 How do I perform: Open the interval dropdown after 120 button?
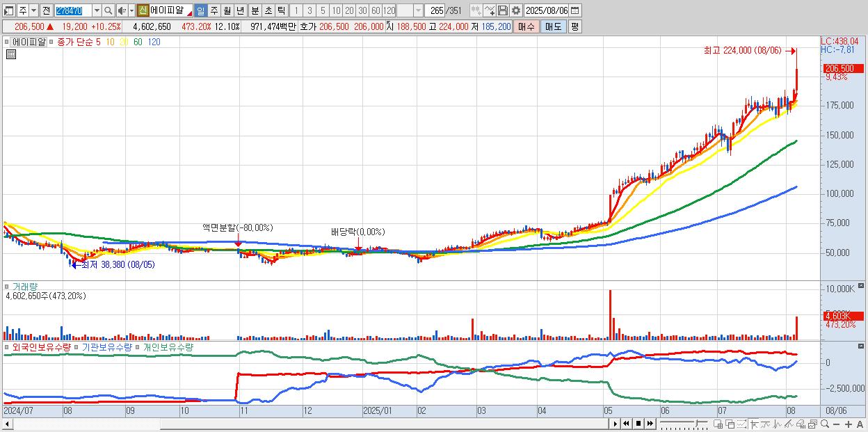(418, 10)
